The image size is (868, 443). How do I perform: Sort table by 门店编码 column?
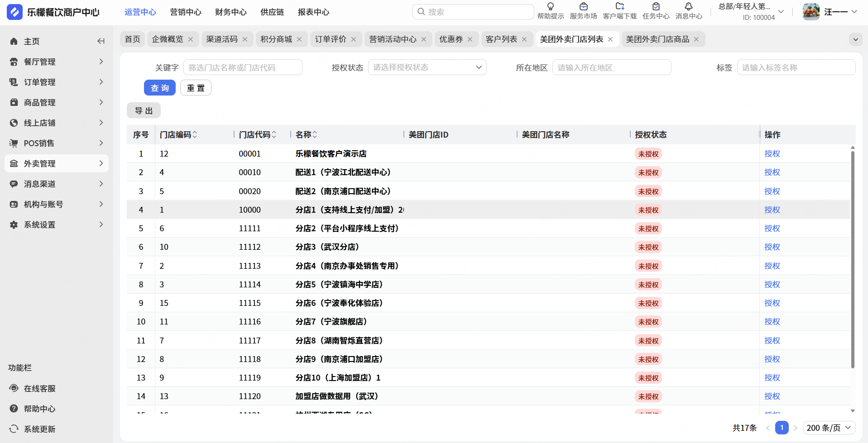(195, 135)
